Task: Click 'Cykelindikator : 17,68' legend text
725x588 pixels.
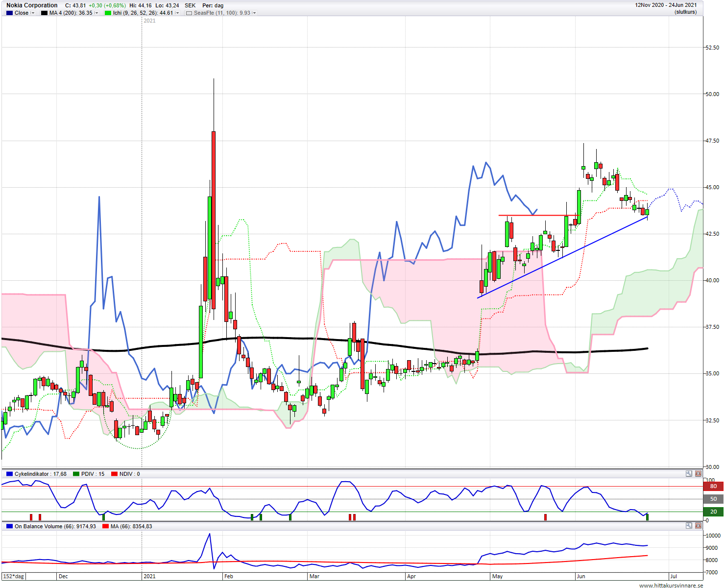Action: (41, 474)
